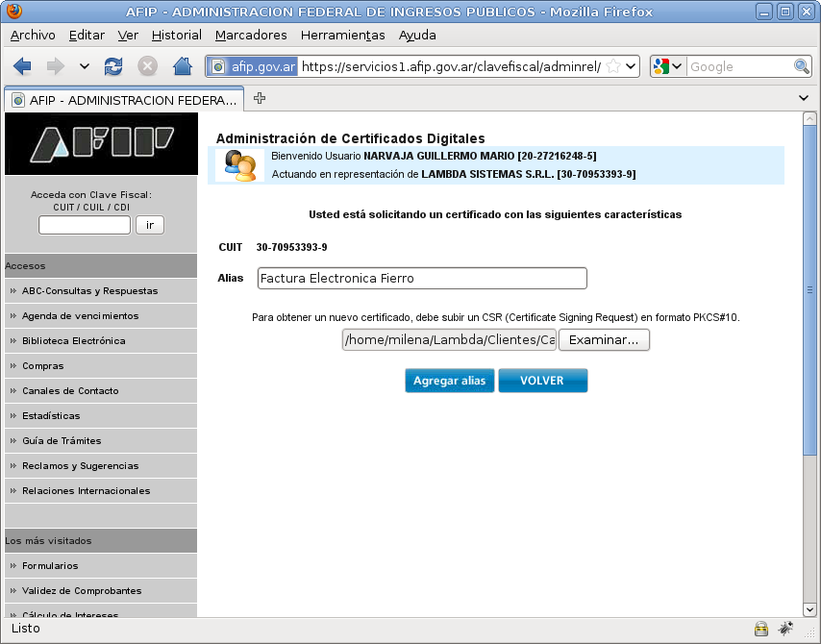Image resolution: width=821 pixels, height=644 pixels.
Task: Open Agenda de vencimientos link
Action: pyautogui.click(x=80, y=315)
